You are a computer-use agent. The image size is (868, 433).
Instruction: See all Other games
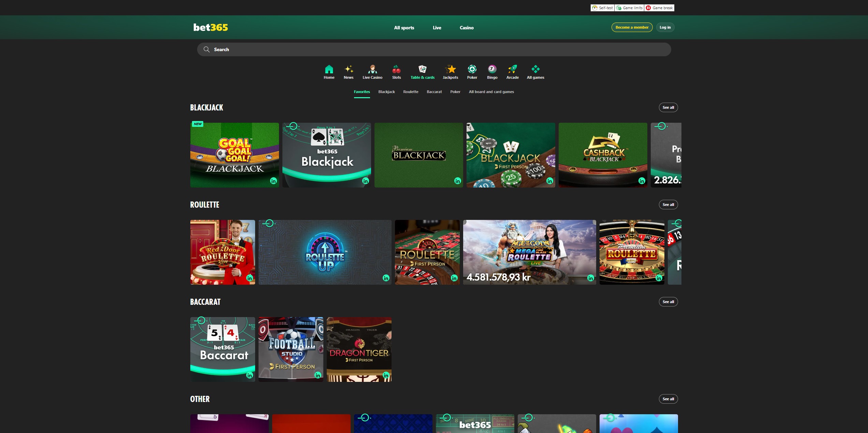(668, 399)
